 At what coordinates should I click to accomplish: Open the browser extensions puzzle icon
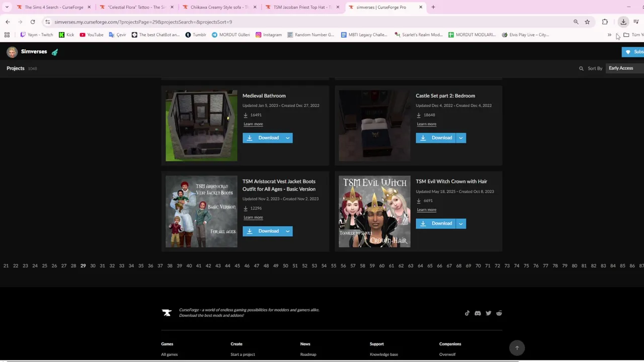point(605,22)
